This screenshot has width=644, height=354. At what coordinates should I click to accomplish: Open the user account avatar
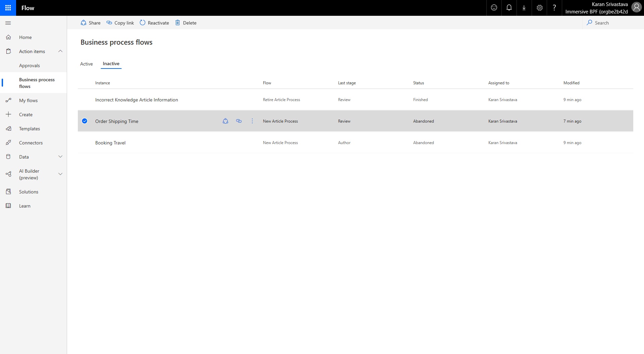[x=636, y=7]
